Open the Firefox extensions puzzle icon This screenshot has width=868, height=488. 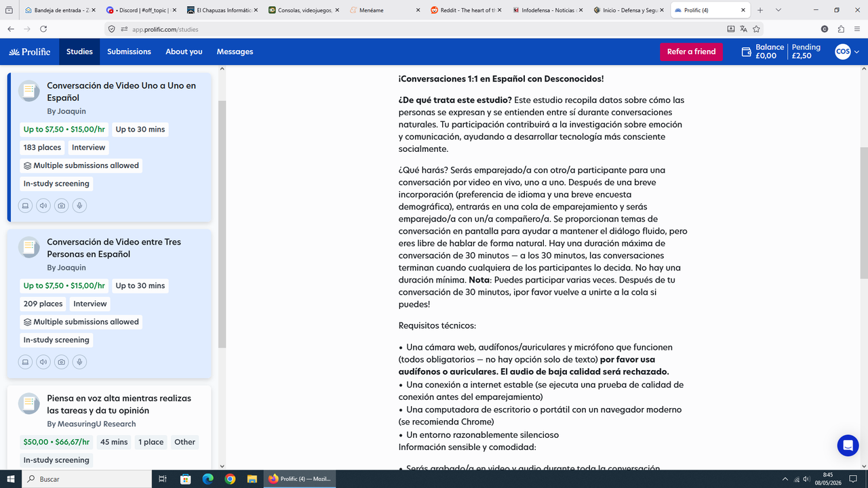coord(841,29)
